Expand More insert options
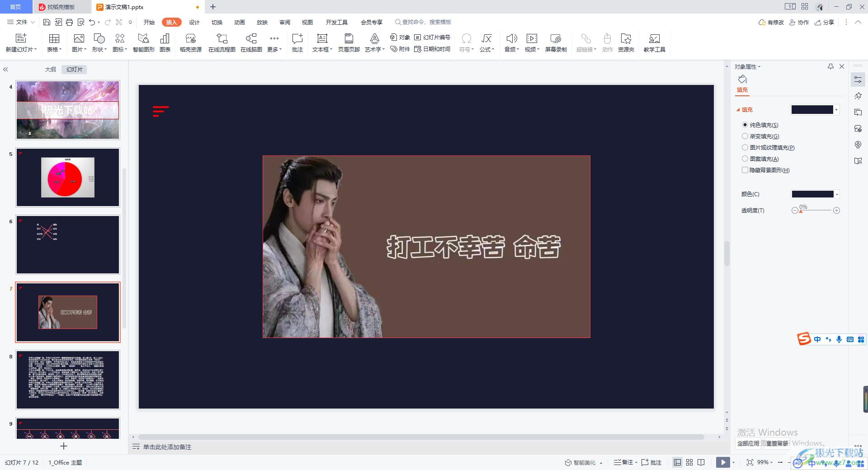The height and width of the screenshot is (470, 868). (x=274, y=43)
